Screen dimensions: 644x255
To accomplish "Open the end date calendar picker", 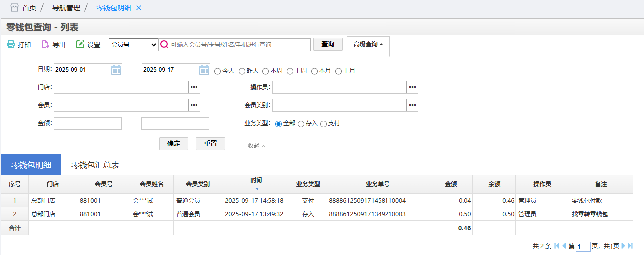I will coord(204,70).
